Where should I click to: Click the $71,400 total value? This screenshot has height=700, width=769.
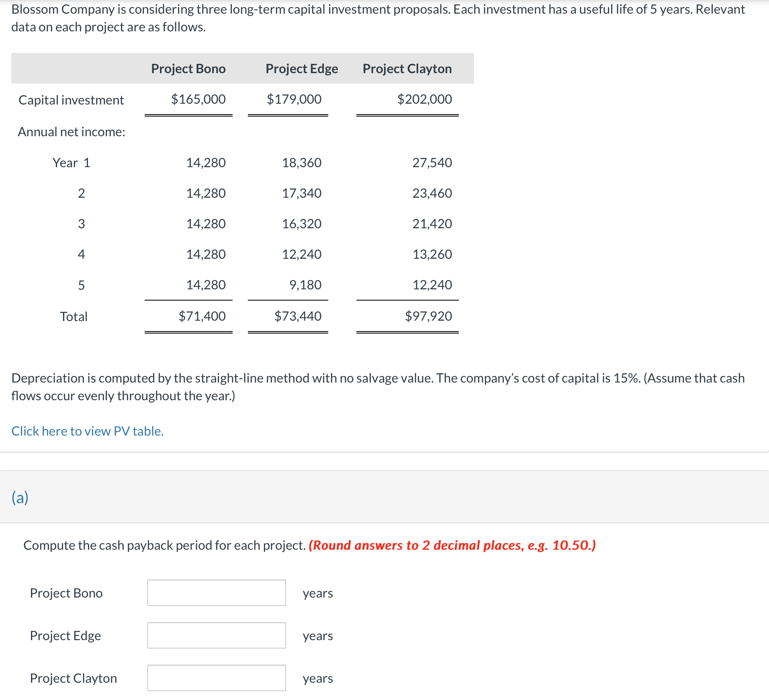(x=202, y=316)
